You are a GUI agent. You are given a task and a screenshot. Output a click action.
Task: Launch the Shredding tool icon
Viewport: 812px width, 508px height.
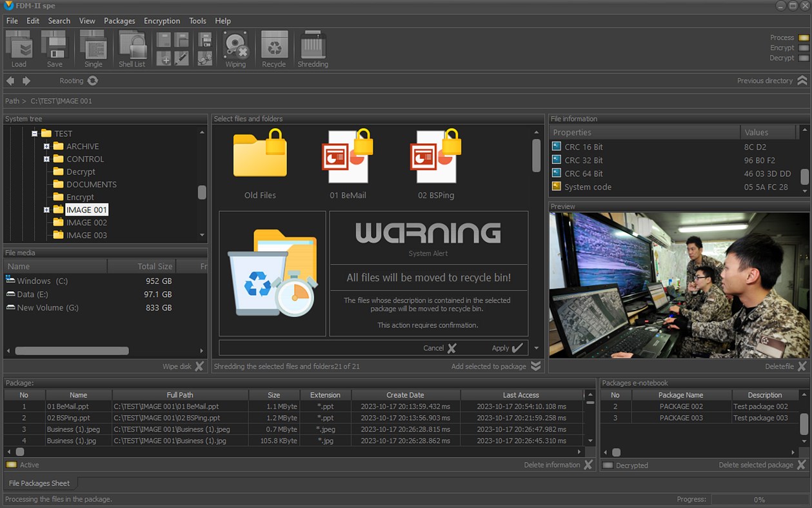tap(313, 45)
